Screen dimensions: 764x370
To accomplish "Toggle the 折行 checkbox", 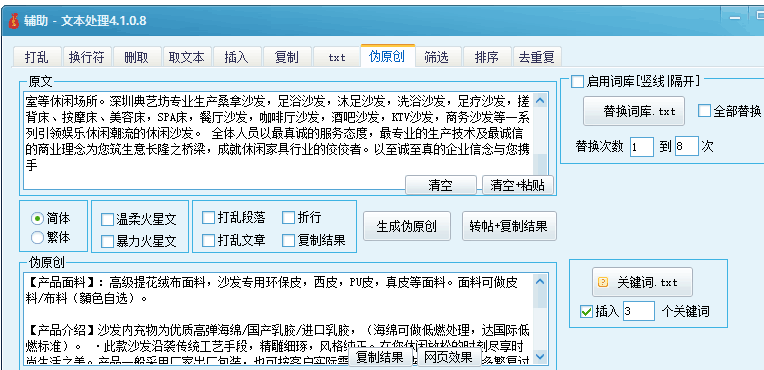I will tap(288, 217).
